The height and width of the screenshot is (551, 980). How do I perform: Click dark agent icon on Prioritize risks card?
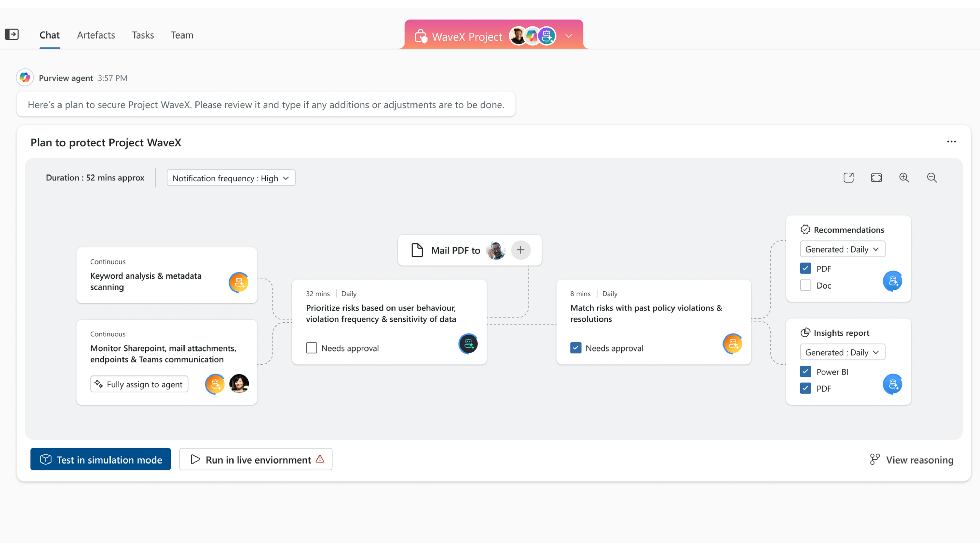point(468,344)
